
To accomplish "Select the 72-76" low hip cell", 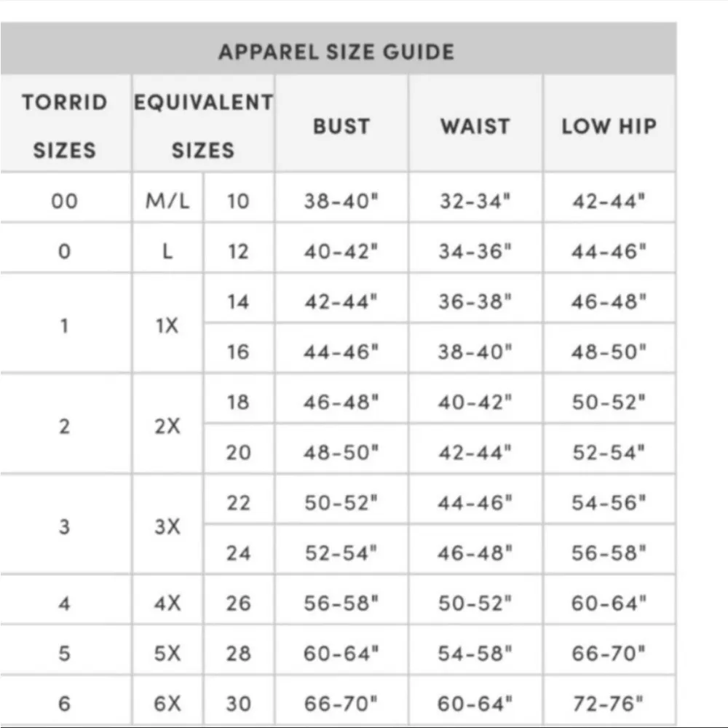I will tap(609, 703).
